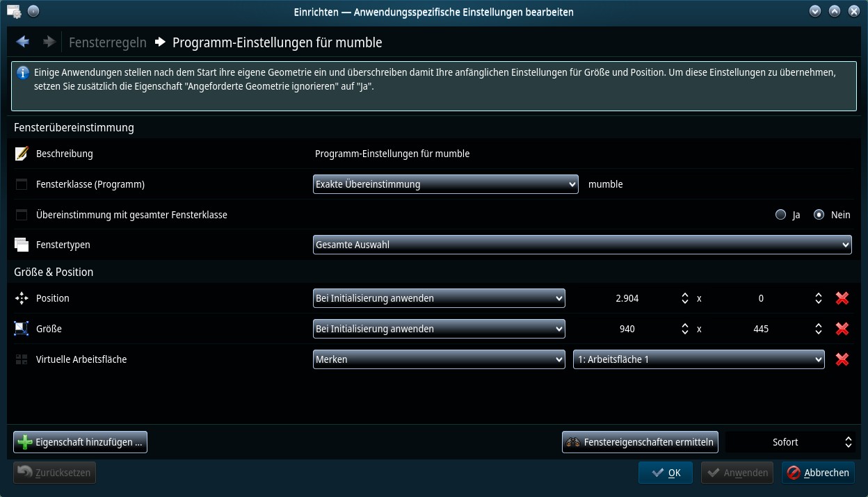Open the 1: Arbeitsfläche 1 dropdown
868x497 pixels.
click(x=699, y=359)
